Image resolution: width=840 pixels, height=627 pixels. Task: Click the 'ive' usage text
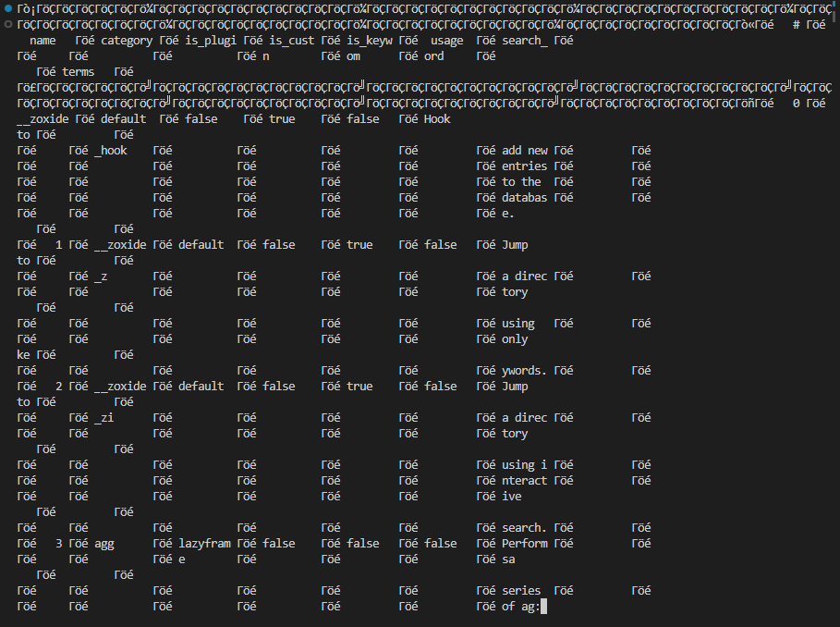(x=512, y=497)
